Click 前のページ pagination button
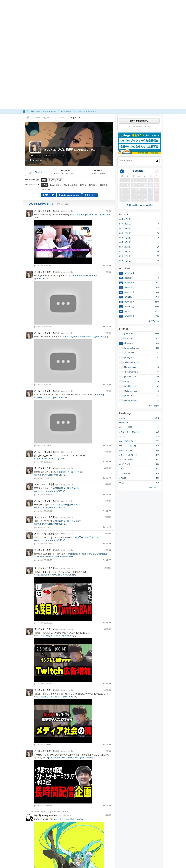186x868 pixels. pos(48,195)
